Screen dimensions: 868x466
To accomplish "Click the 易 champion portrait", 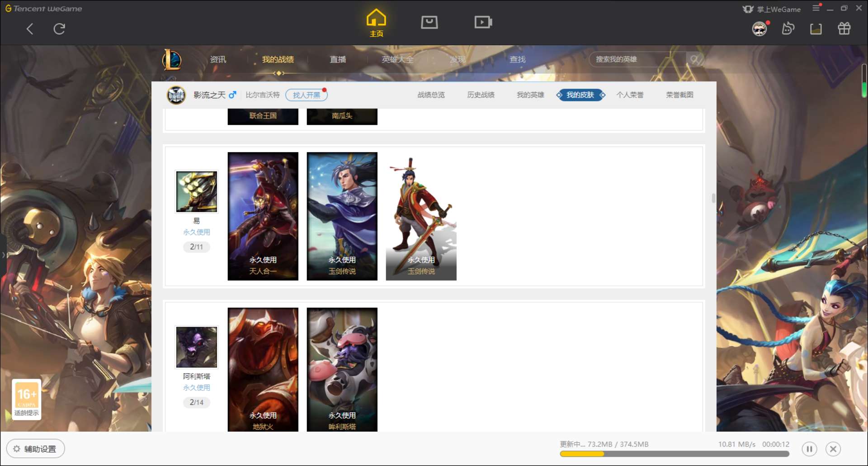I will (197, 191).
